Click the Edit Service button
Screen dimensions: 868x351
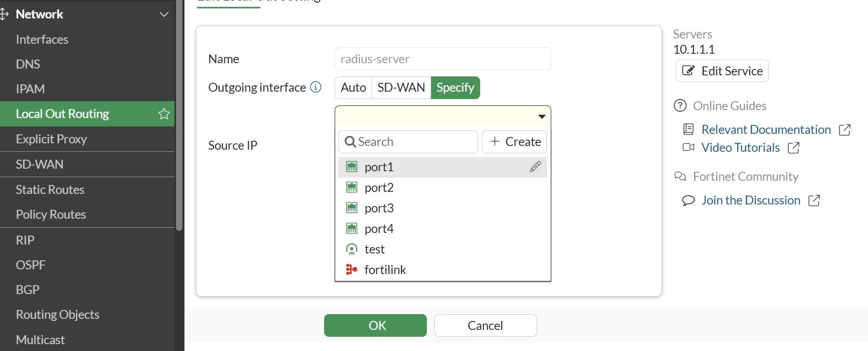click(x=722, y=71)
